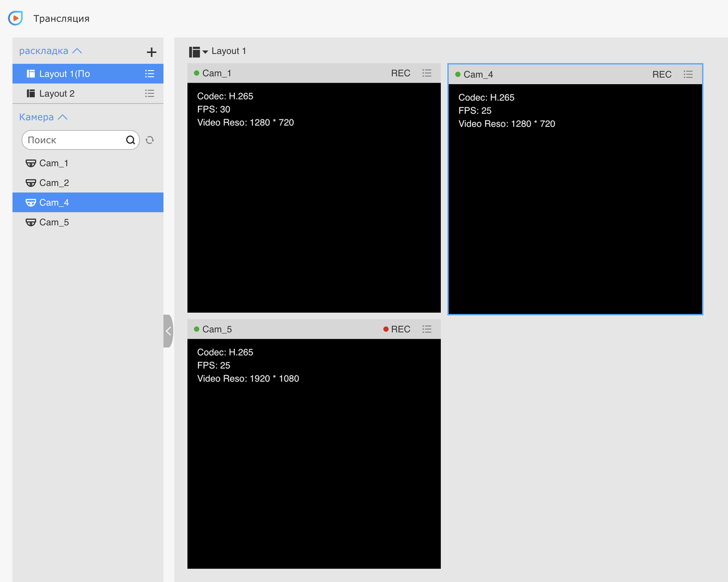Click 'Codec: H.265' text in Cam_4 tile
This screenshot has height=582, width=728.
tap(486, 97)
